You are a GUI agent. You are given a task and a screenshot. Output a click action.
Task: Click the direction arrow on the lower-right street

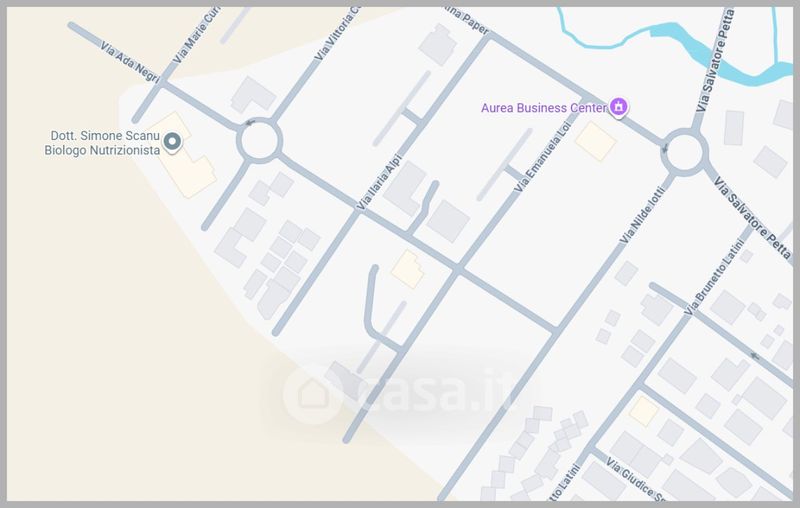(754, 356)
